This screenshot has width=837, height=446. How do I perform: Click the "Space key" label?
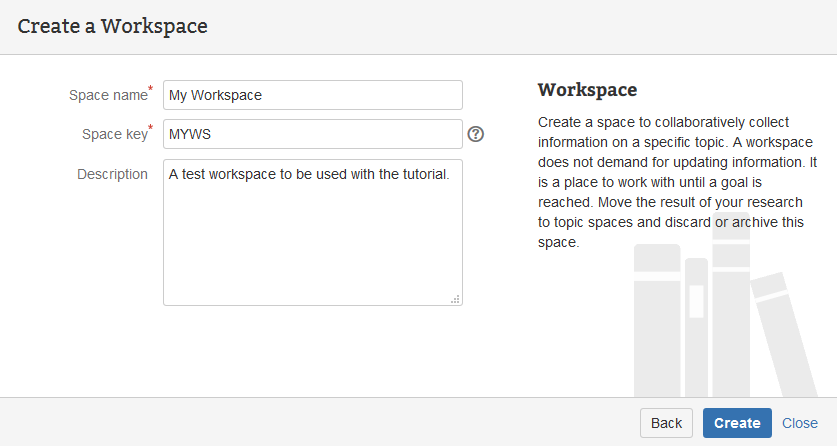[114, 135]
